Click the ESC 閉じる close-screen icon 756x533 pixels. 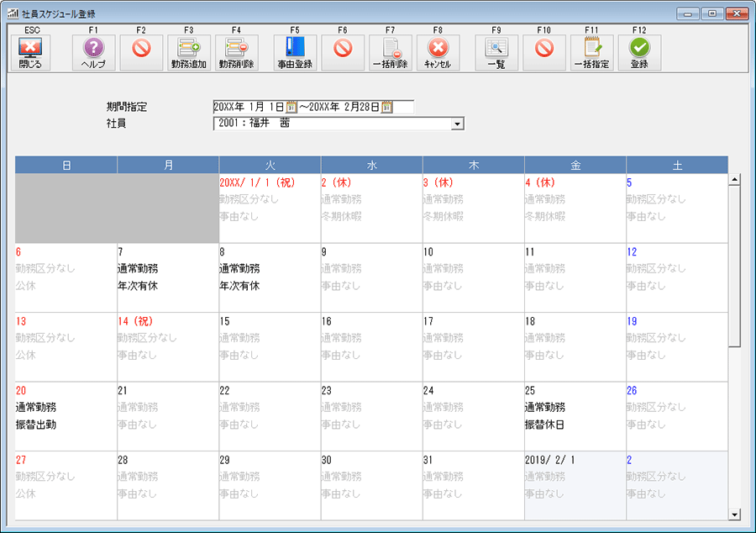point(30,53)
